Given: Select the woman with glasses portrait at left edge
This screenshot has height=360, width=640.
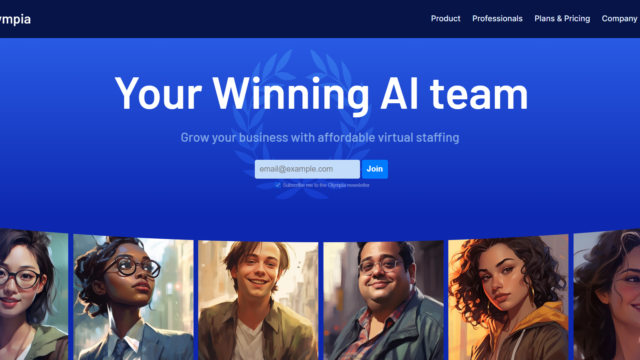Looking at the screenshot, I should (33, 295).
